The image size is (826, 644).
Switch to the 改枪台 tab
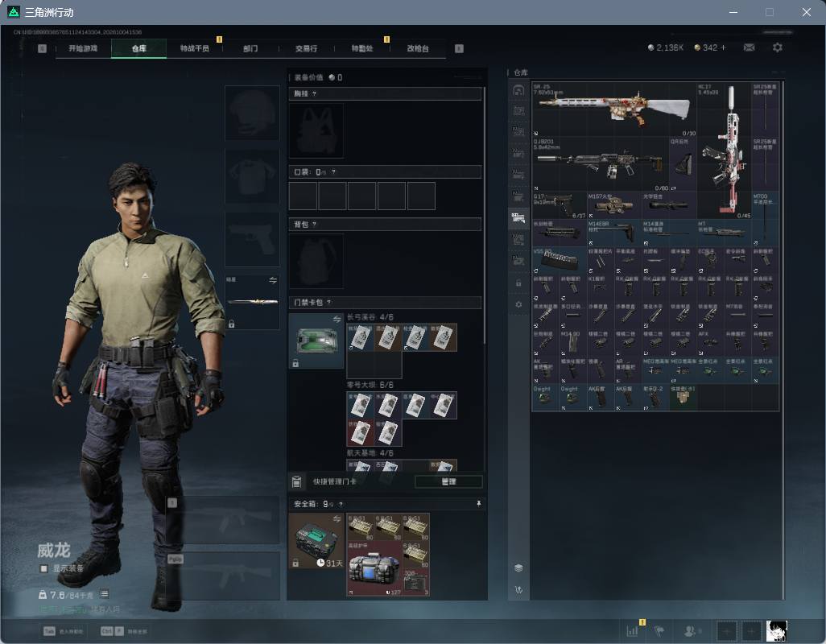coord(418,48)
